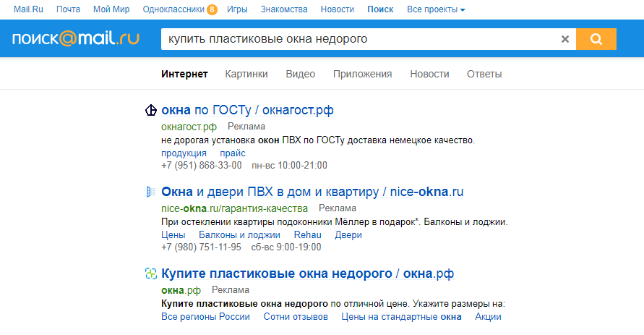Click the окнагост.рф result favicon
The image size is (644, 335).
[151, 111]
